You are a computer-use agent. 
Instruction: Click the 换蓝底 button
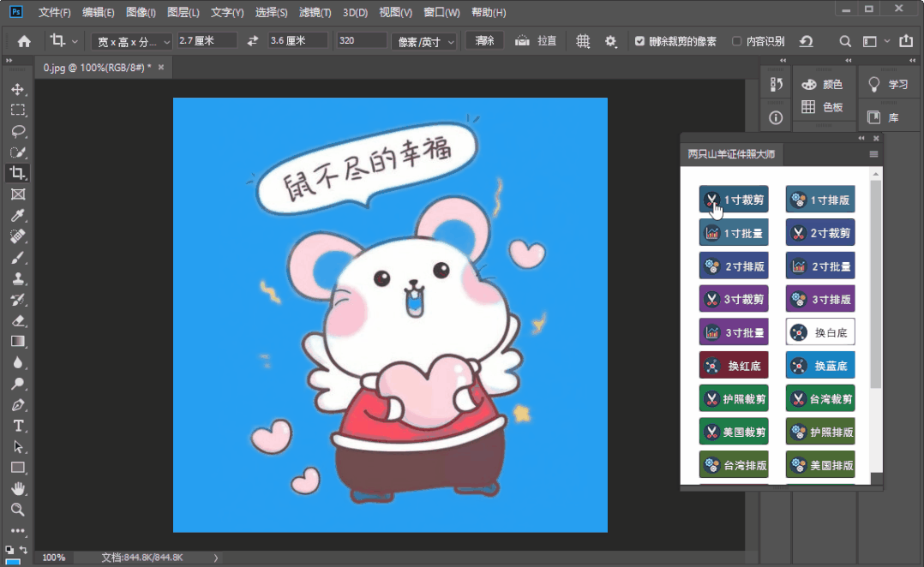820,366
